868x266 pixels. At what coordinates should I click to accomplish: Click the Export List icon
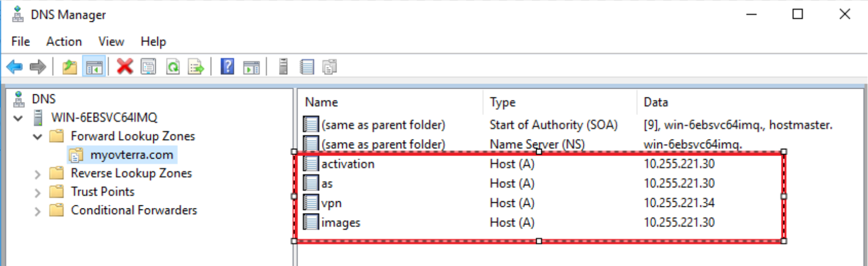(x=196, y=67)
